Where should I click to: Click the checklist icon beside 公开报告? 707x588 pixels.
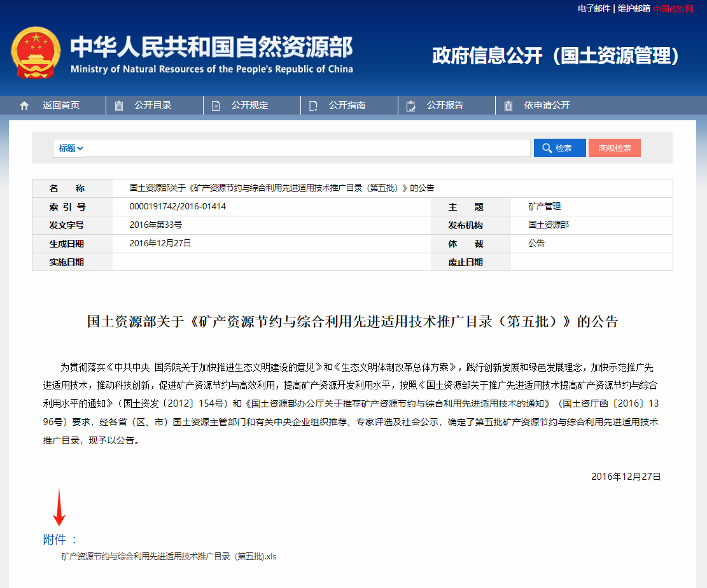(x=410, y=106)
